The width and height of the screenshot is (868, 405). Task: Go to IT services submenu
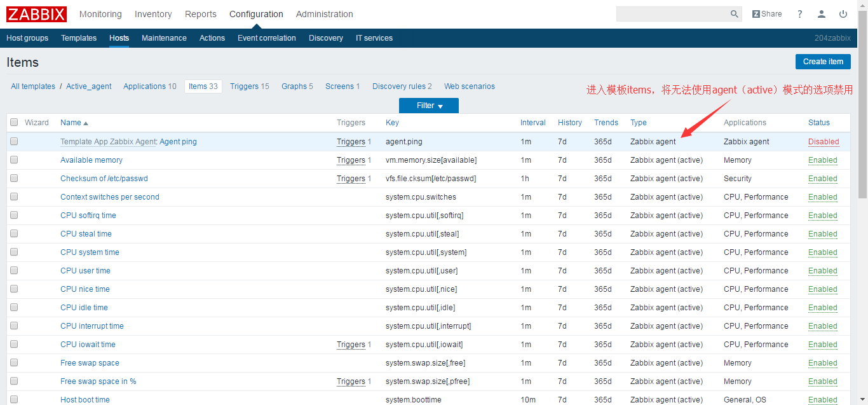point(374,38)
